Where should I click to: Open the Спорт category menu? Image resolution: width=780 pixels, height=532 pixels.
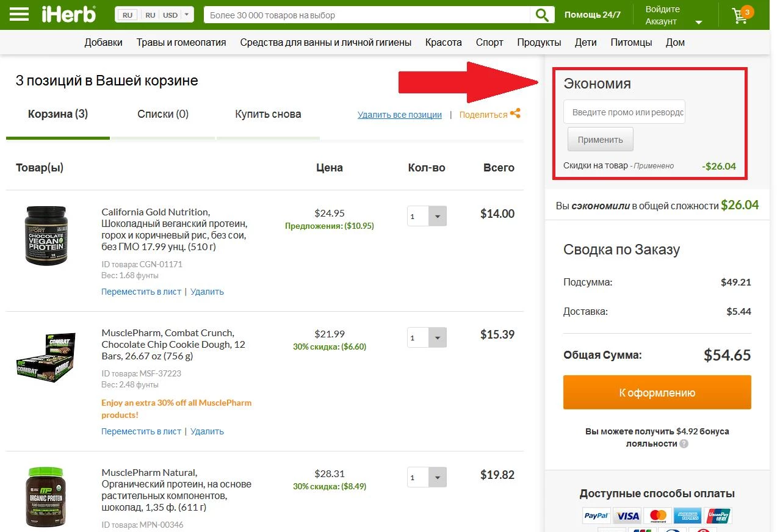[489, 42]
